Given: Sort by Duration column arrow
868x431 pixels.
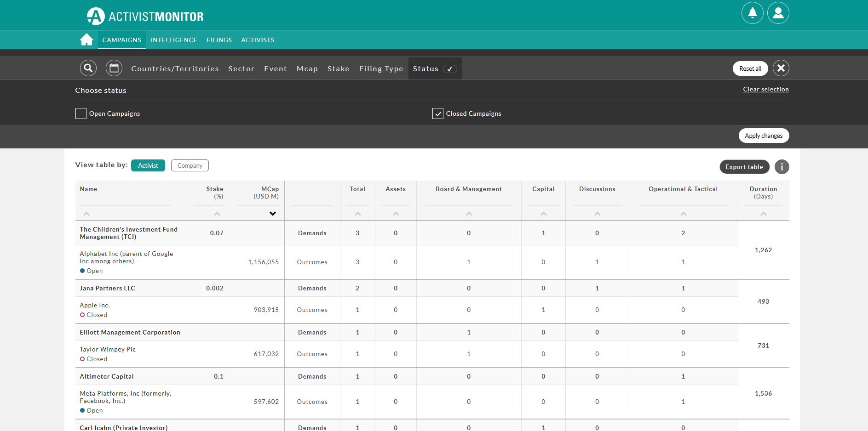Looking at the screenshot, I should coord(764,214).
